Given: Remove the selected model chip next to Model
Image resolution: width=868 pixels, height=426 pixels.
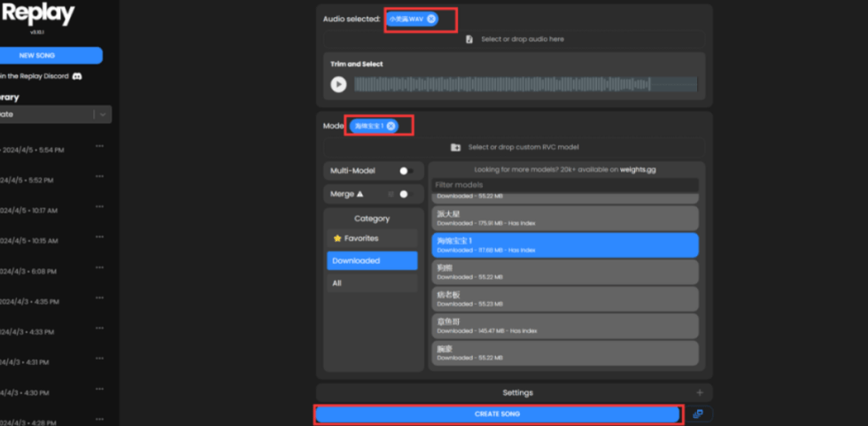Looking at the screenshot, I should (391, 127).
